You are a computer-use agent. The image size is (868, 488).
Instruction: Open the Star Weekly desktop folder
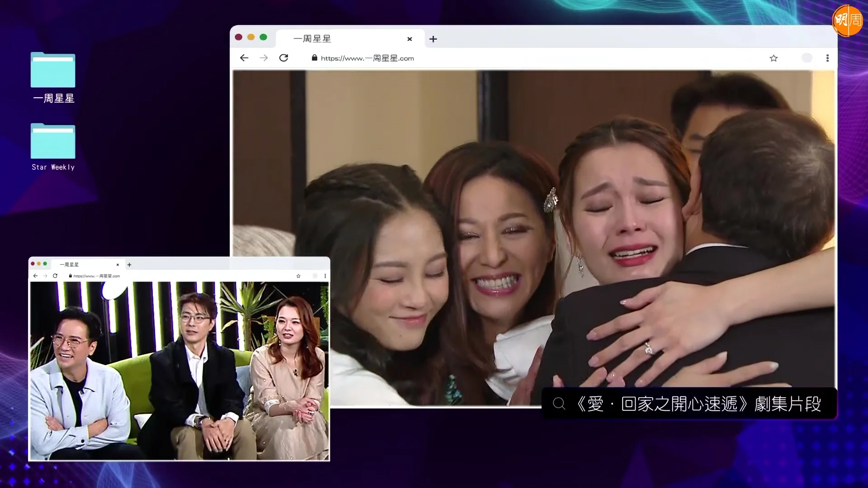coord(53,147)
